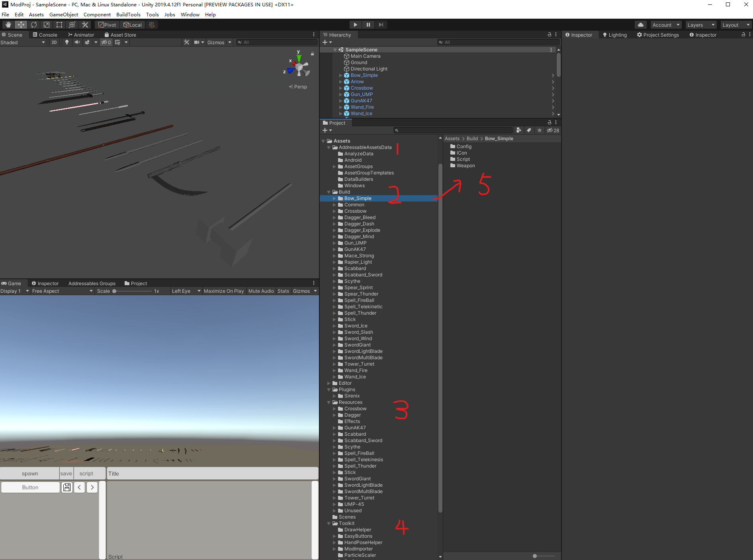Click the Project icon size slider
This screenshot has height=560, width=753.
[544, 556]
